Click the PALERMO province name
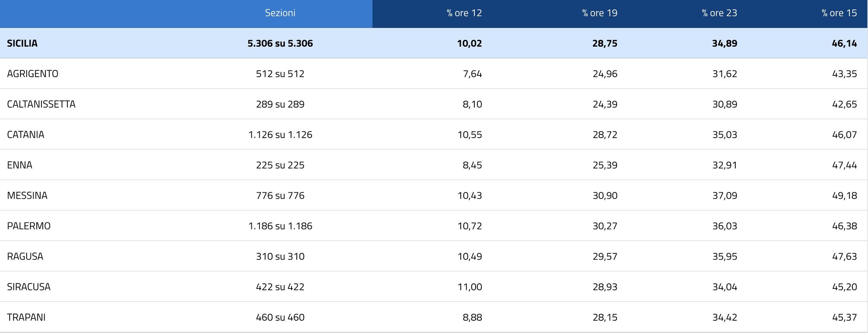The image size is (868, 333). click(29, 226)
